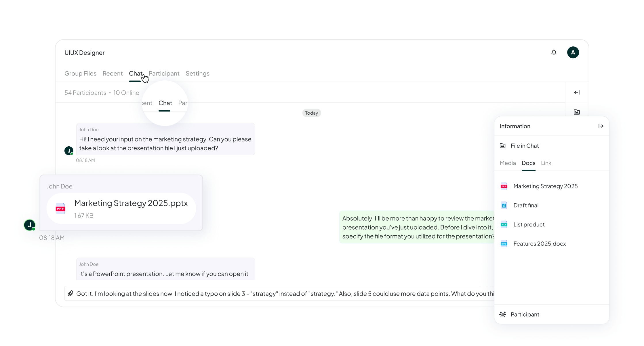Open Marketing Strategy 2025 document
Screen dimensions: 644x346
pos(546,186)
